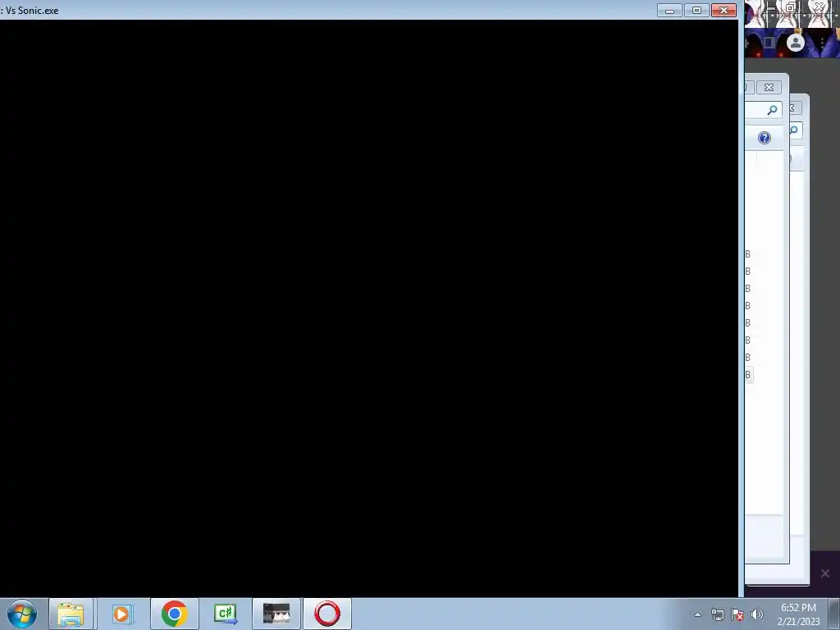Open the Windows Start menu orb
The height and width of the screenshot is (630, 840).
22,614
